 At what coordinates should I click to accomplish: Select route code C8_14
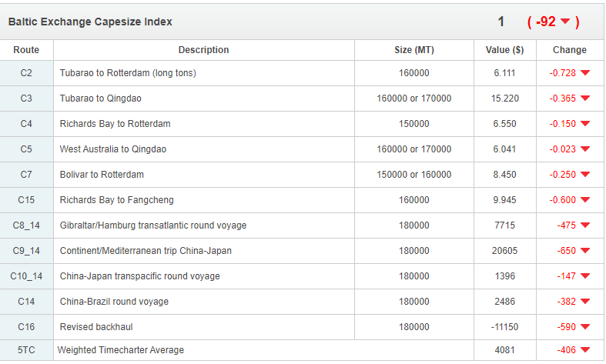[26, 225]
